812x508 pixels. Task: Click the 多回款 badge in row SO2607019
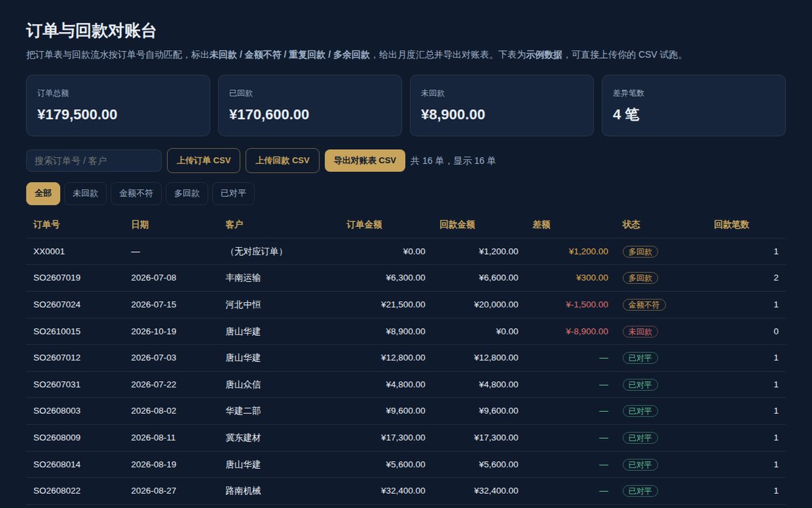[640, 278]
